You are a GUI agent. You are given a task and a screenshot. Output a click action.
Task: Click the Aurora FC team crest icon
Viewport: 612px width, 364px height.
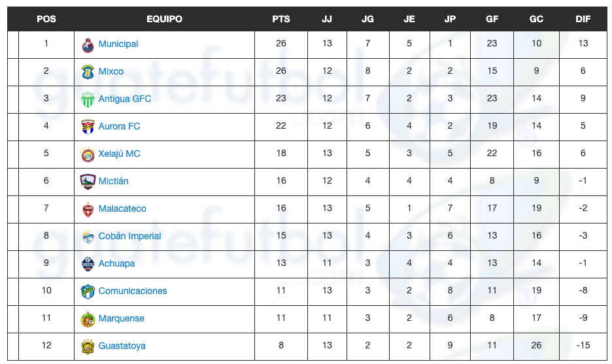tap(88, 127)
